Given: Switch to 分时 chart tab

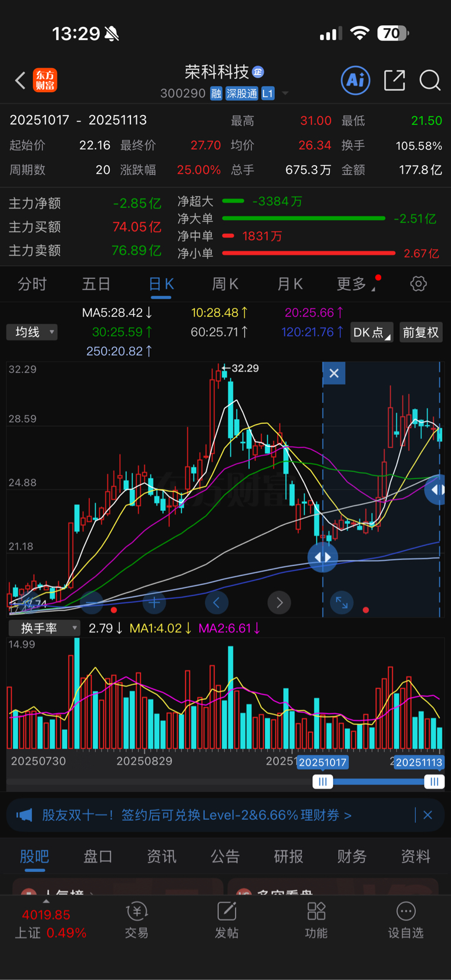Looking at the screenshot, I should [32, 284].
